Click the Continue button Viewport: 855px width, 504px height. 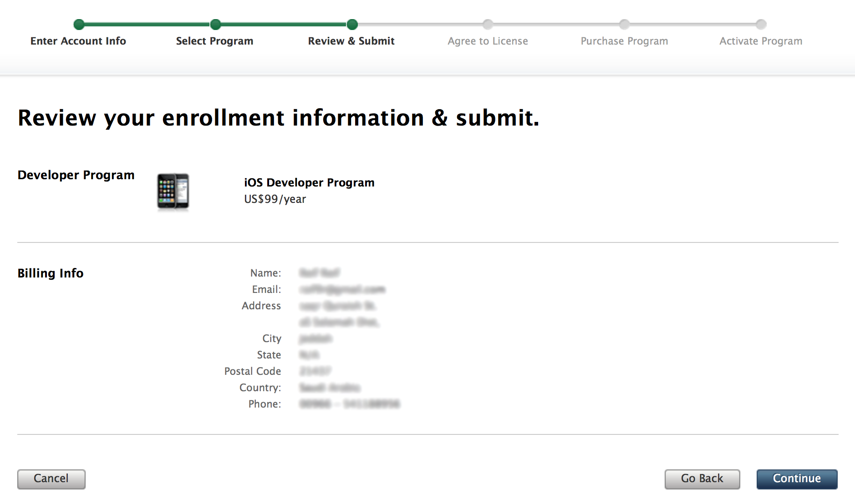[x=797, y=479]
